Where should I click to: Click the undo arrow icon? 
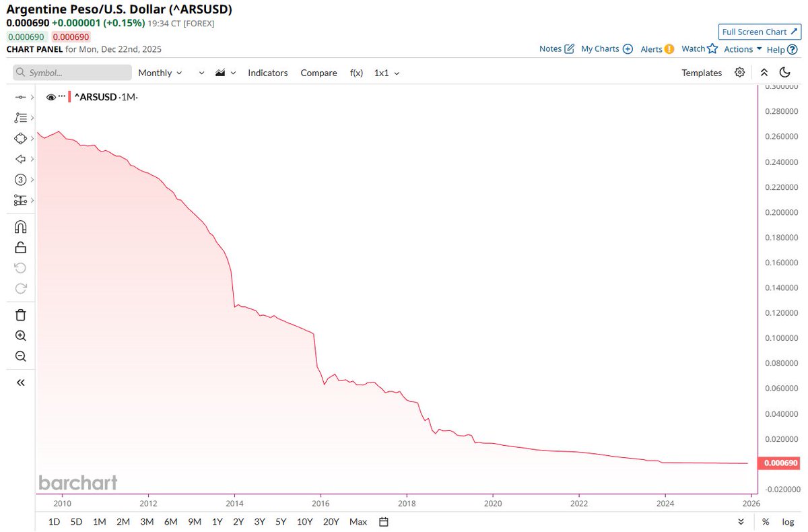click(x=20, y=268)
